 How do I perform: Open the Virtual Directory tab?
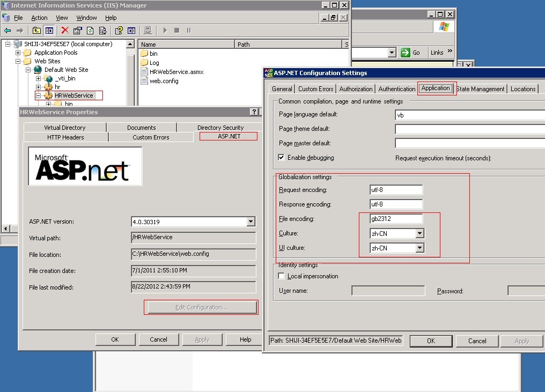pyautogui.click(x=65, y=128)
